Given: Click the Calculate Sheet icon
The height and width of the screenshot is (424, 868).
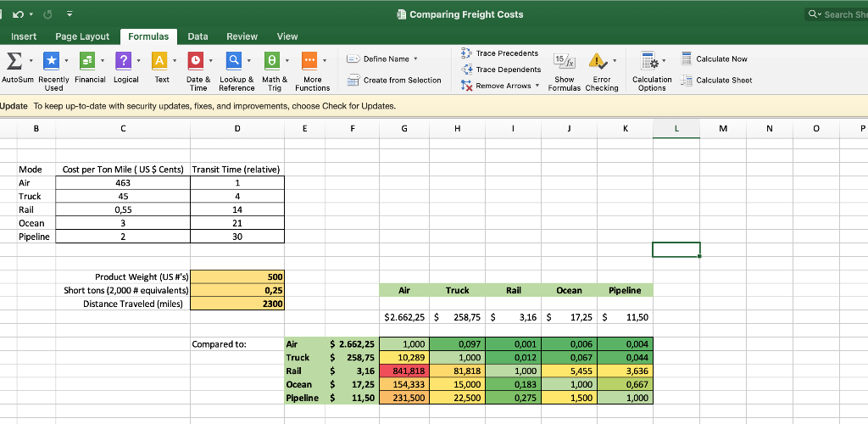Looking at the screenshot, I should (x=687, y=81).
